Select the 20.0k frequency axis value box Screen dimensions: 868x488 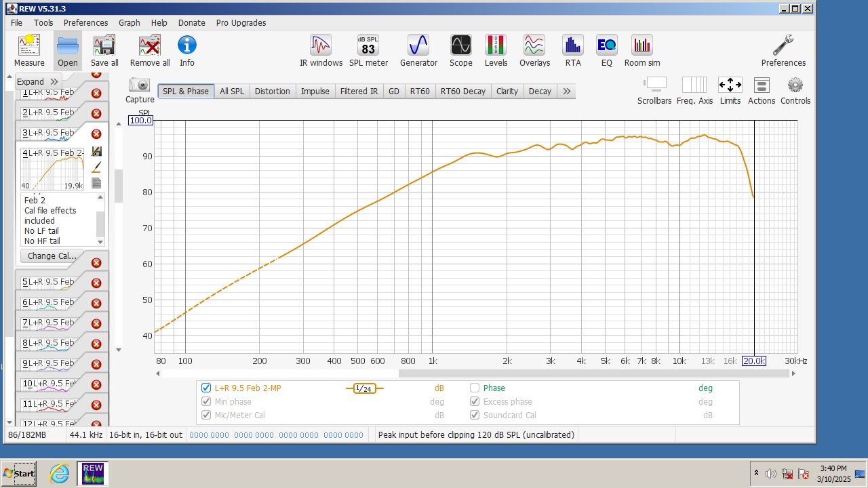pyautogui.click(x=754, y=361)
